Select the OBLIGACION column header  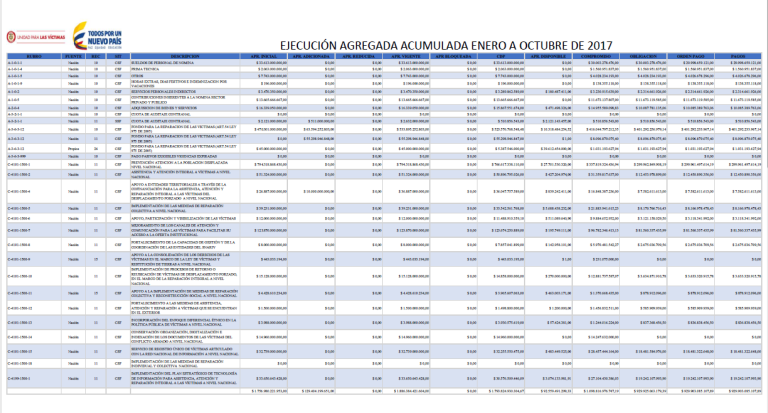pos(644,56)
